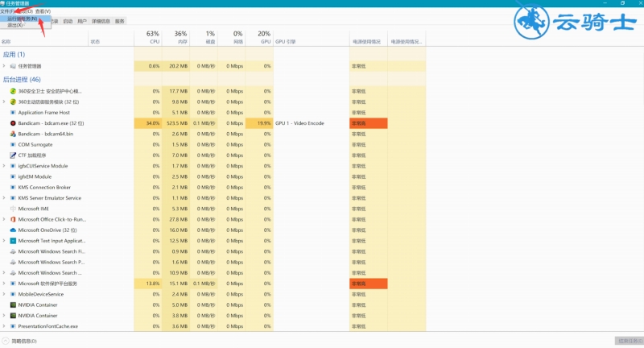Expand the MobileDeviceService row
This screenshot has height=348, width=644.
(4, 294)
